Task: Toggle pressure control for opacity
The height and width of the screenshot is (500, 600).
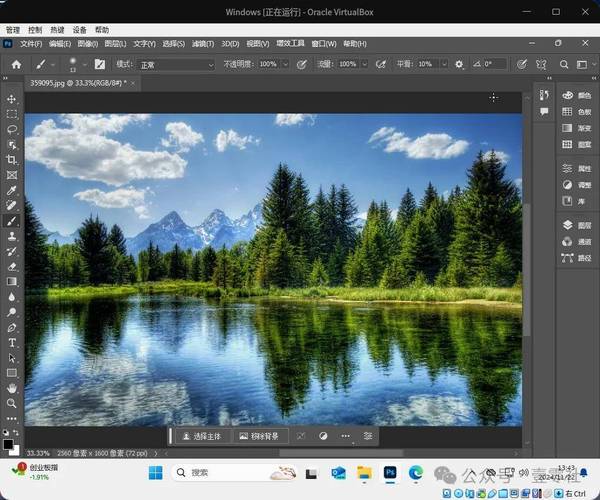Action: point(300,64)
